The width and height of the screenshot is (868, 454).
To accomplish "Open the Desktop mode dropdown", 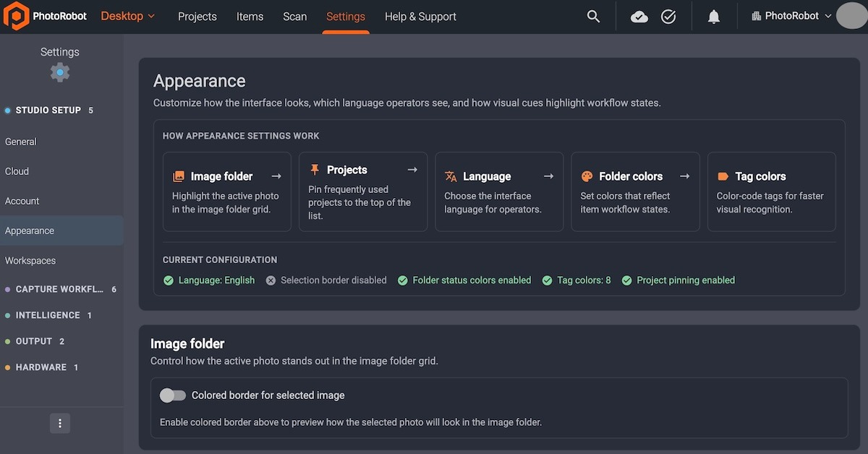I will point(128,16).
